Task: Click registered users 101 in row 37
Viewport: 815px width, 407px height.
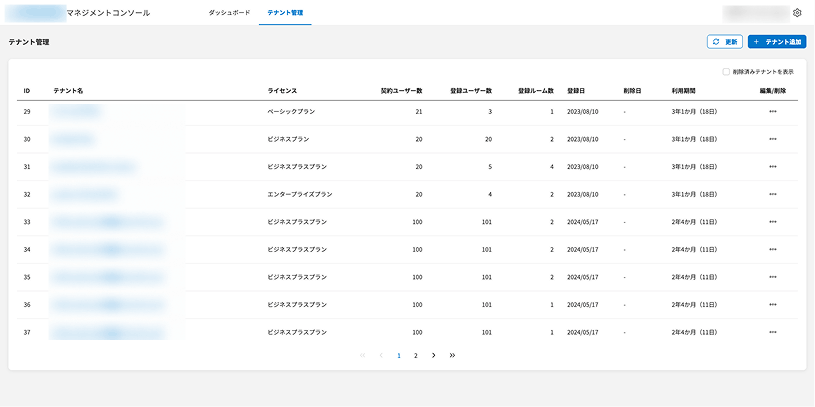Action: (x=487, y=332)
